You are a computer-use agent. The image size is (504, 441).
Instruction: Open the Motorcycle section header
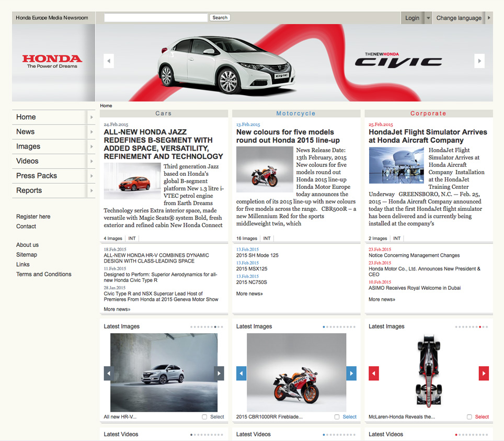pyautogui.click(x=296, y=114)
